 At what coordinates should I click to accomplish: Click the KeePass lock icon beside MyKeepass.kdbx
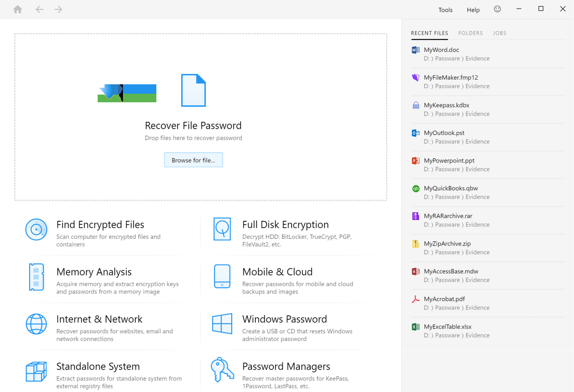point(416,105)
